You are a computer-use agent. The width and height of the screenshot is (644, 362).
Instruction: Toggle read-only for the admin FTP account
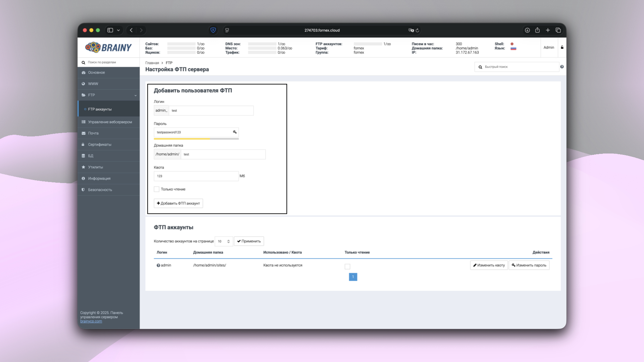[347, 266]
